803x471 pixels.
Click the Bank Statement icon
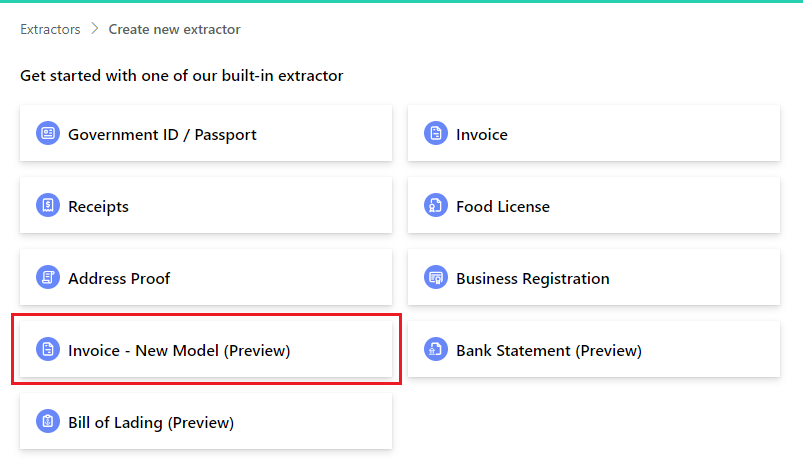point(436,350)
